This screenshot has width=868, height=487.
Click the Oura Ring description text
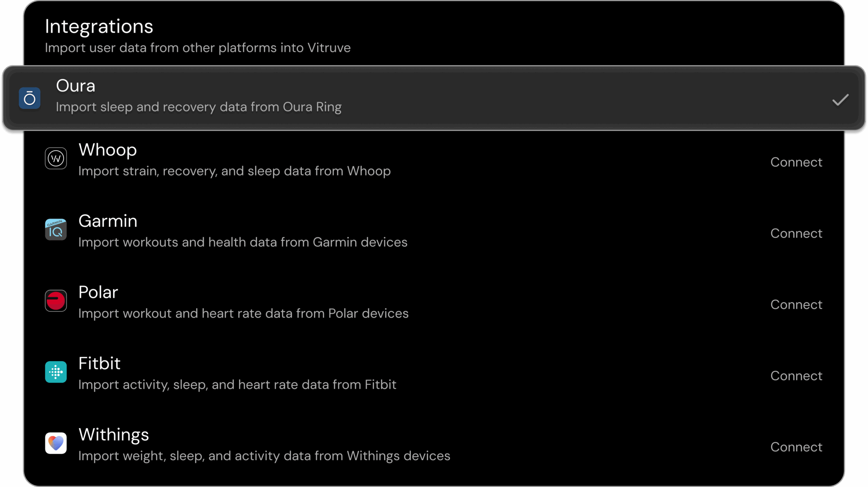point(198,107)
